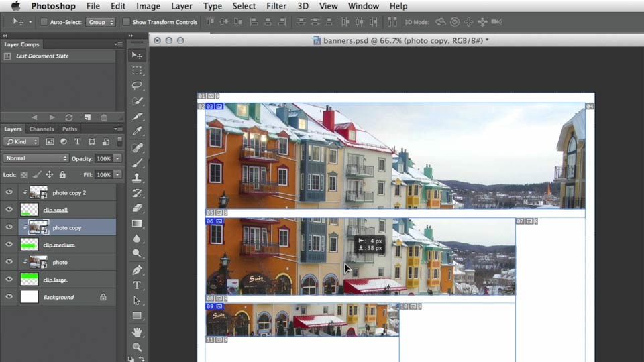644x362 pixels.
Task: Select the Pen tool
Action: click(x=137, y=269)
